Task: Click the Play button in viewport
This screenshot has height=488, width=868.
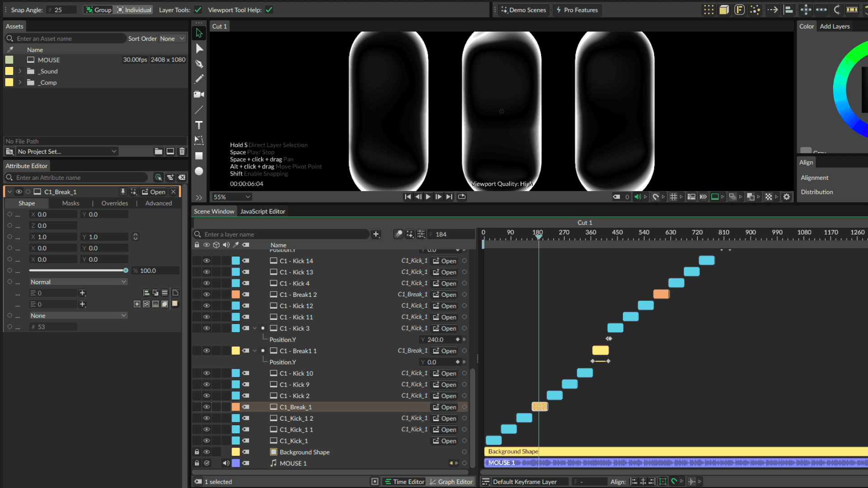Action: [x=428, y=197]
